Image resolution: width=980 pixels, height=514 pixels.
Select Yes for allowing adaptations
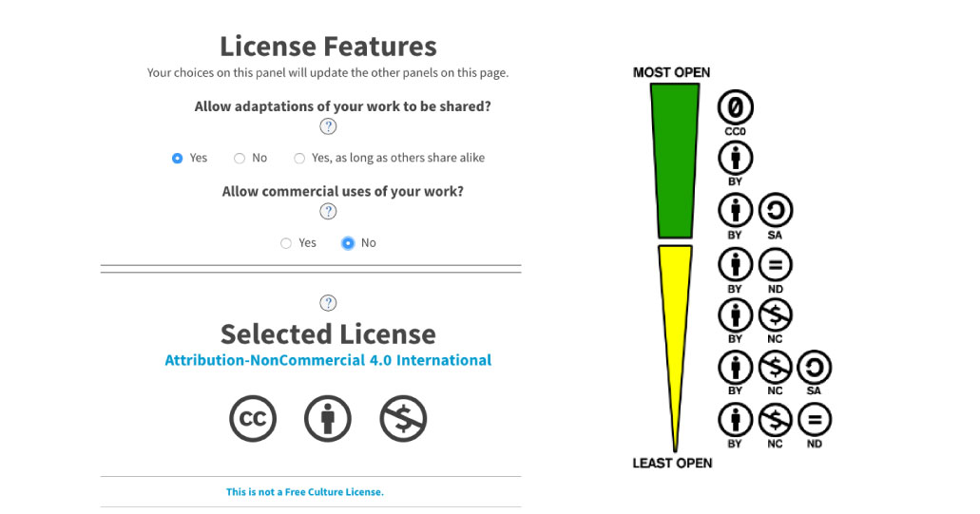pyautogui.click(x=177, y=158)
